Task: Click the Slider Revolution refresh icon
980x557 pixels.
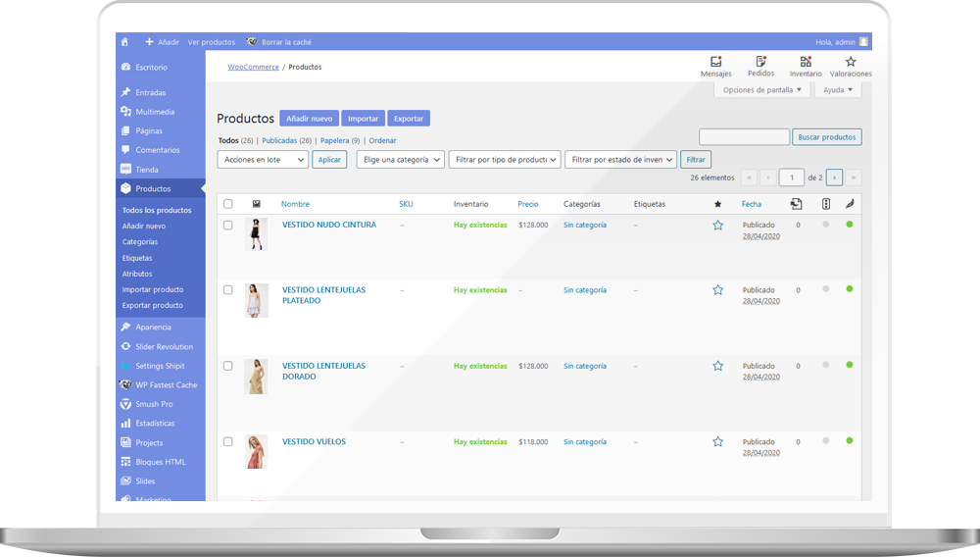Action: click(x=125, y=346)
